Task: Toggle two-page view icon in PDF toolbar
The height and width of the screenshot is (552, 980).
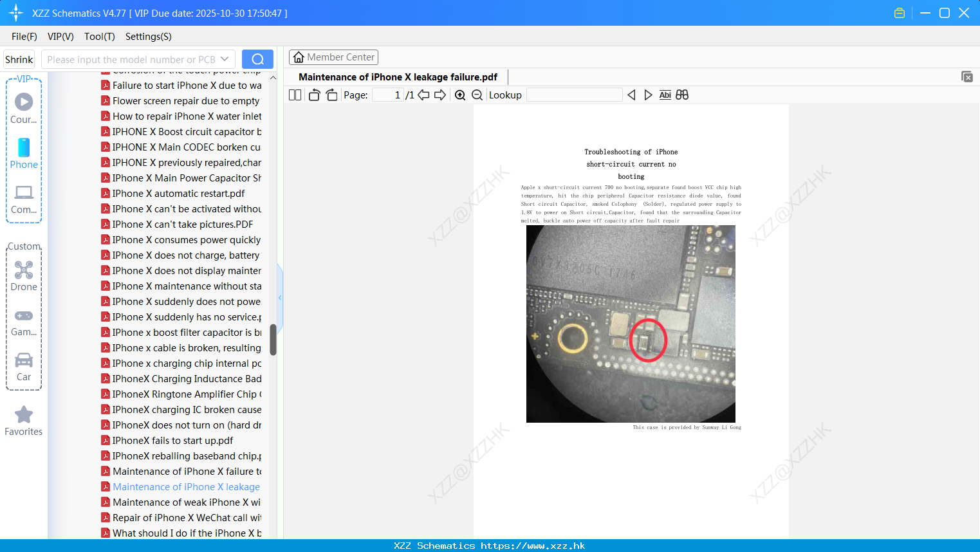Action: tap(295, 95)
